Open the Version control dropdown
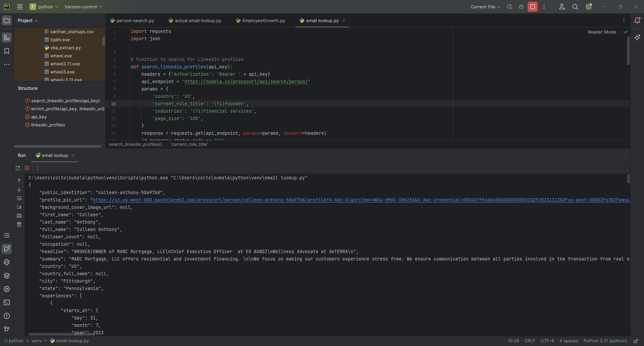Viewport: 644px width, 346px height. (83, 7)
